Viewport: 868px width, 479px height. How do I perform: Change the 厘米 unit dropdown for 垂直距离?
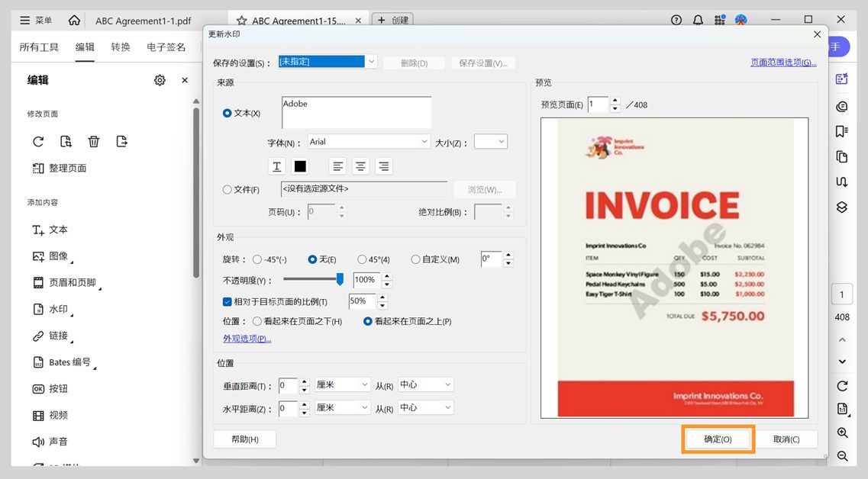(x=341, y=384)
